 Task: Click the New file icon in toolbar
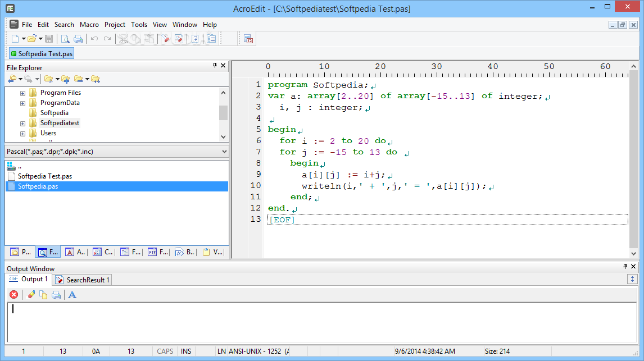15,39
